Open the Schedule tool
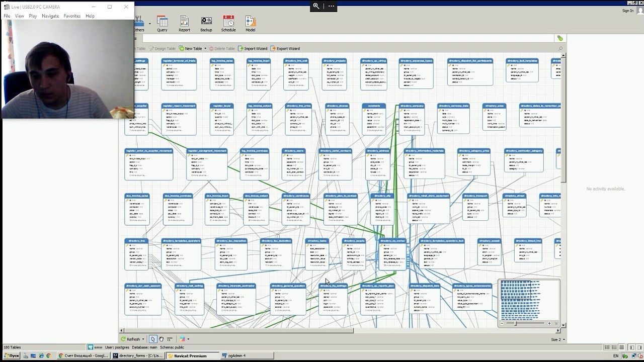This screenshot has width=644, height=362. [228, 24]
